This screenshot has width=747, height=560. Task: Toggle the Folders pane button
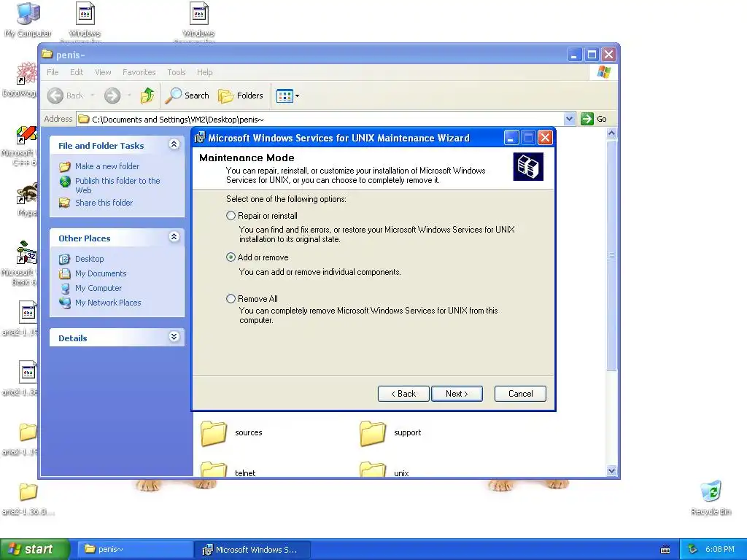(x=241, y=96)
